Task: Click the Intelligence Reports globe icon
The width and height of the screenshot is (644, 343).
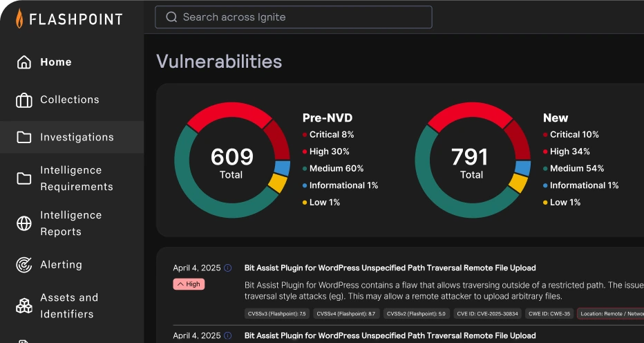Action: tap(23, 223)
